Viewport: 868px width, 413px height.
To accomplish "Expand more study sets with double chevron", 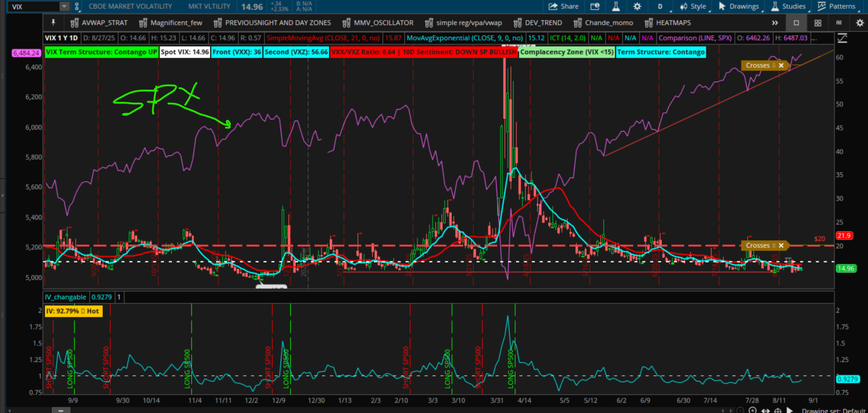I will (775, 23).
